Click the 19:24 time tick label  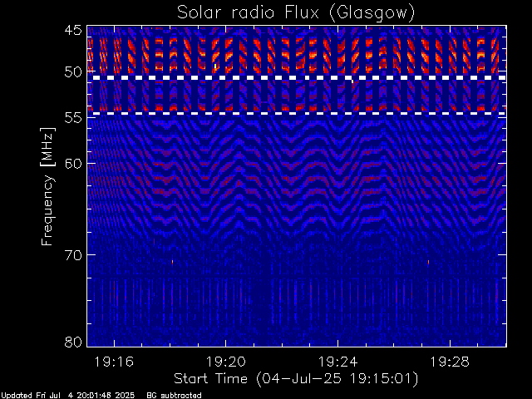pyautogui.click(x=337, y=362)
